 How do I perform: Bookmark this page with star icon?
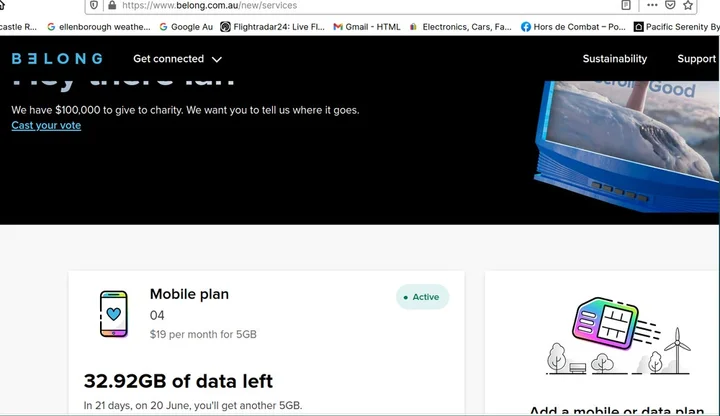(x=688, y=5)
